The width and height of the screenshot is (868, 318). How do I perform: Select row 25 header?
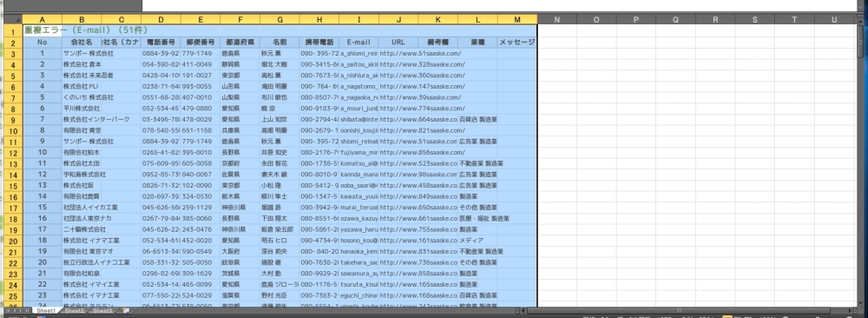click(x=13, y=295)
